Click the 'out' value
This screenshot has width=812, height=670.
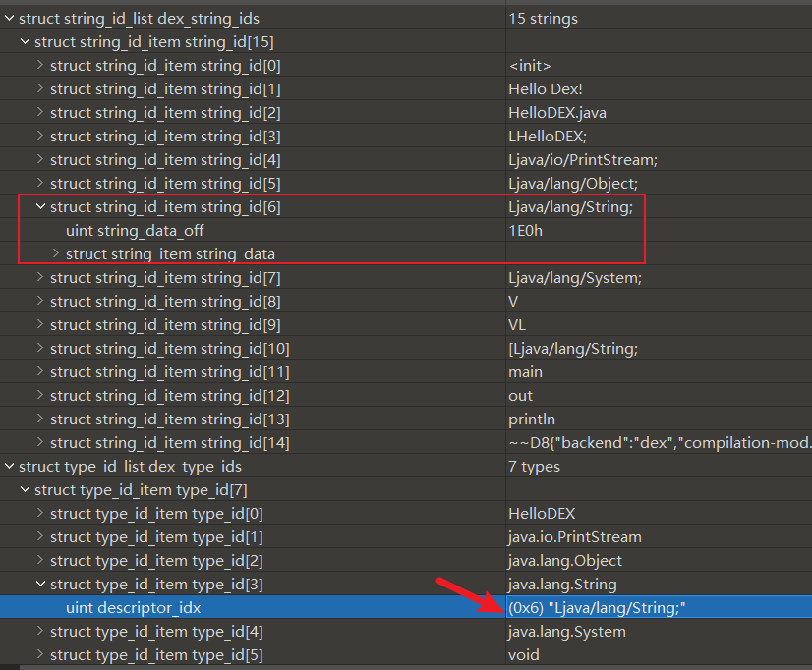point(520,396)
